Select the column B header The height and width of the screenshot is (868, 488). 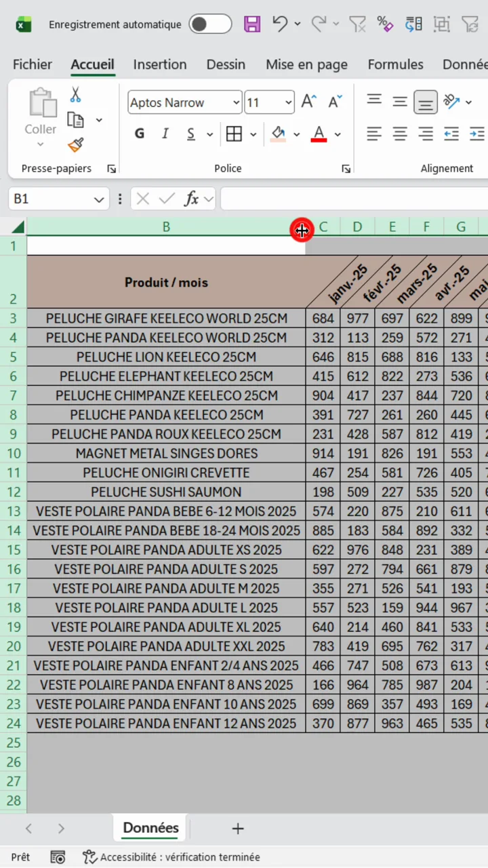(x=166, y=226)
